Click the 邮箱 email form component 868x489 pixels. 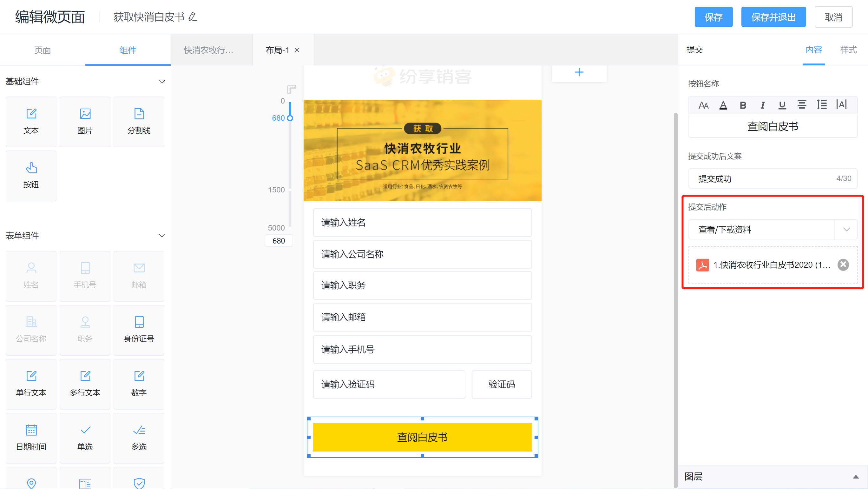(x=139, y=276)
